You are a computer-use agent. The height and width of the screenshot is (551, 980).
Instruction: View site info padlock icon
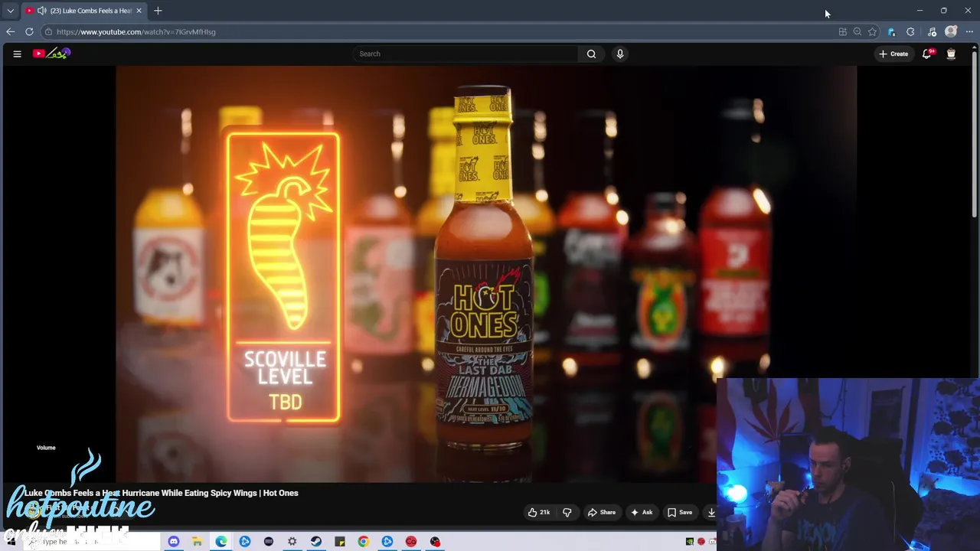point(47,32)
